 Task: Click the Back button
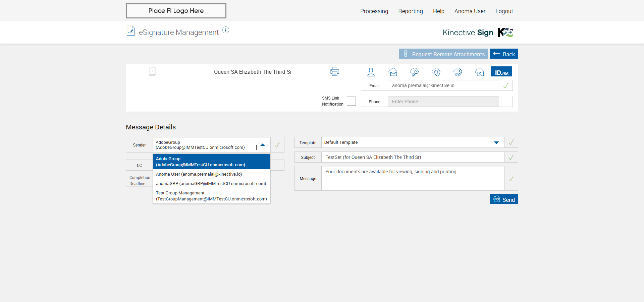coord(504,54)
